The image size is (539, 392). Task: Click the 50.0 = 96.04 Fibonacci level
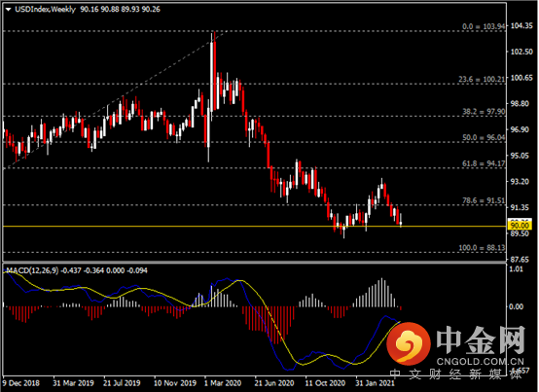[484, 137]
